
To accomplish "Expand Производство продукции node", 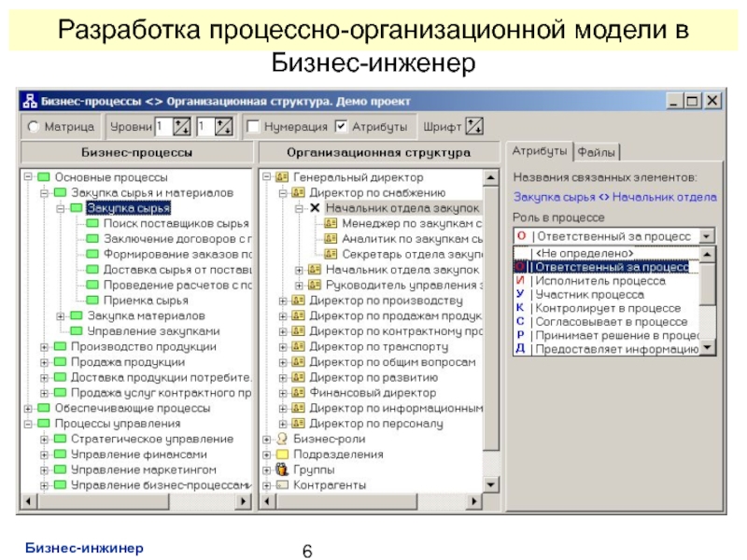I will [44, 346].
